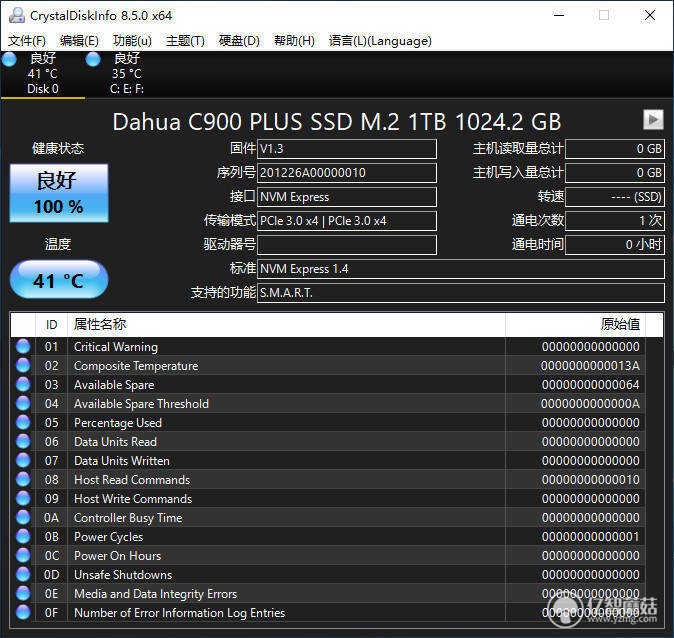This screenshot has height=638, width=674.
Task: Open the 硬盘(D) menu
Action: 239,41
